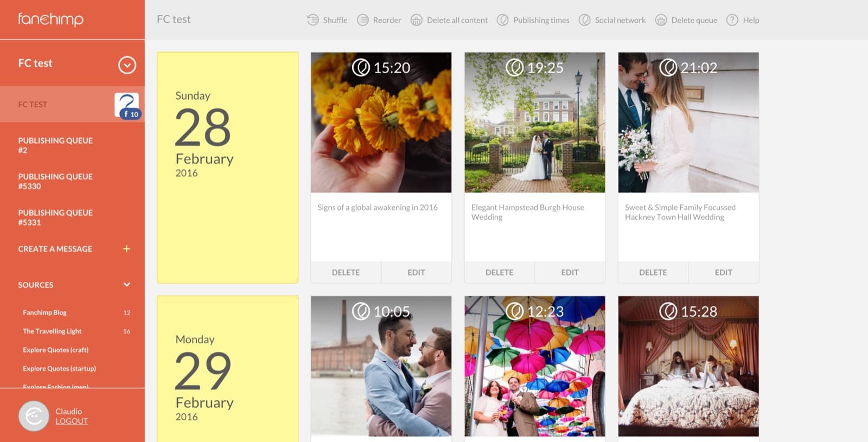Edit the Elegant Hampstead Burgh House Wedding post
Image resolution: width=868 pixels, height=442 pixels.
[x=570, y=272]
